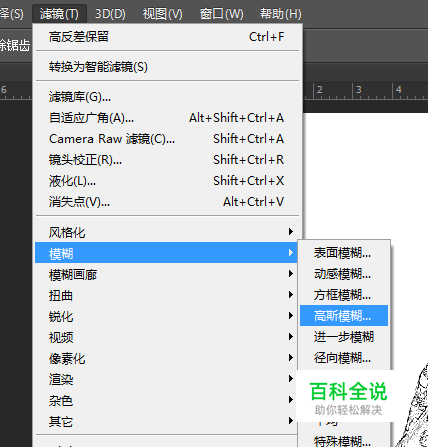This screenshot has width=428, height=447.
Task: Choose 转换为智能滤镜(S)
Action: tap(167, 67)
